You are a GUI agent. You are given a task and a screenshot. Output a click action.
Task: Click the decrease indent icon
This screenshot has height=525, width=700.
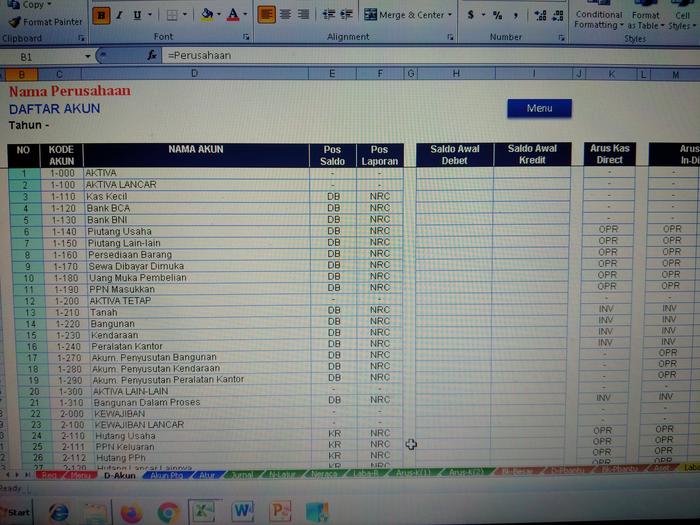(329, 15)
